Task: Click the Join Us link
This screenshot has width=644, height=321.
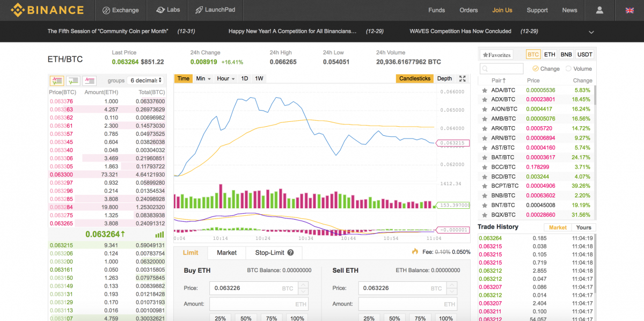Action: (502, 10)
